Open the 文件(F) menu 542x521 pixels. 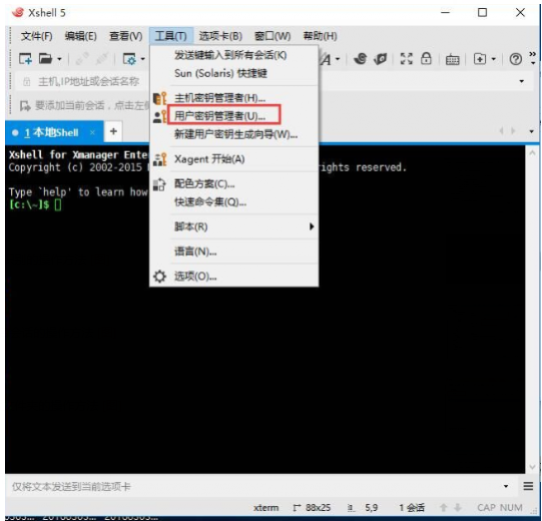pos(36,36)
